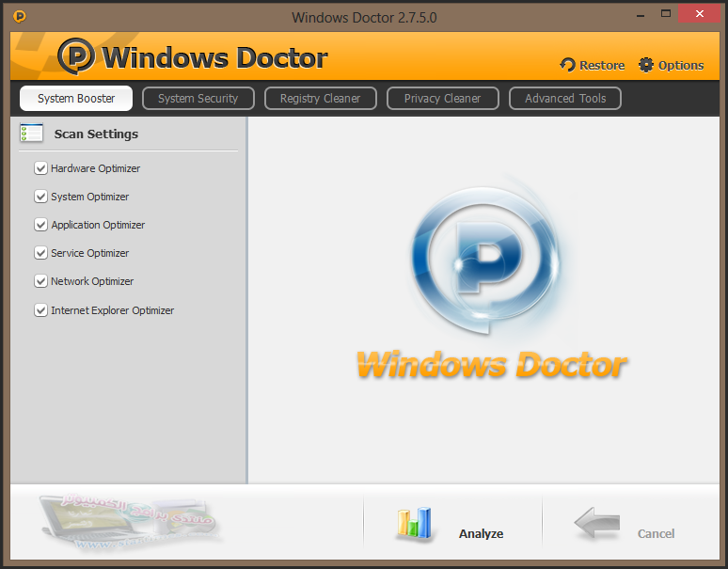This screenshot has height=569, width=728.
Task: Click the Analyze button label
Action: pos(481,533)
